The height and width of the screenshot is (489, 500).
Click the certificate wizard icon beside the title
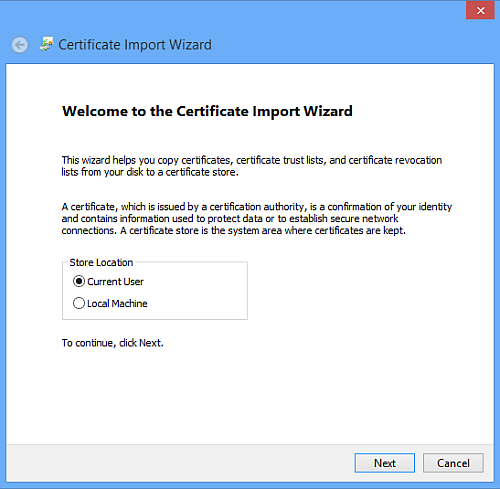[x=46, y=44]
